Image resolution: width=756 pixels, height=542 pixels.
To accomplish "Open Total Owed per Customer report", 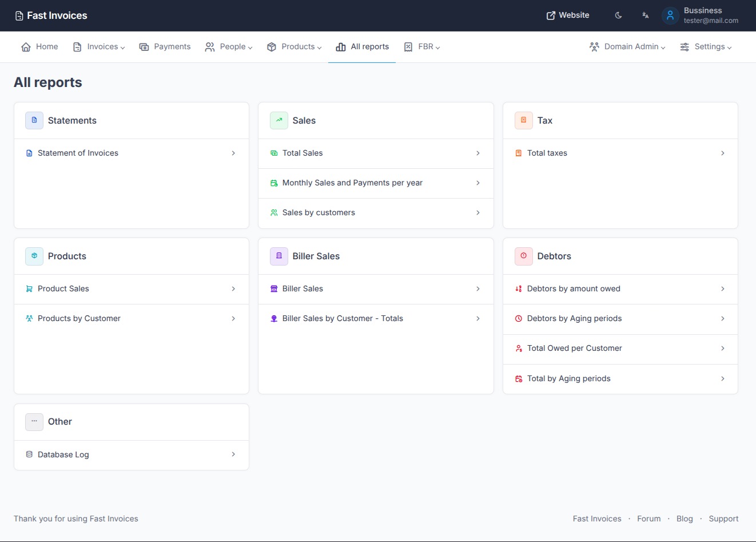I will pos(620,349).
